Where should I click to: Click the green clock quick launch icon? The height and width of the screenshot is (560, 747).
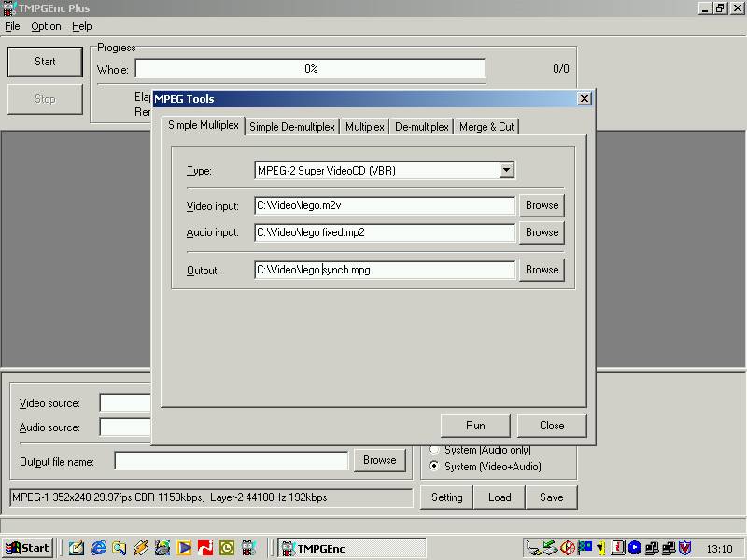[x=227, y=548]
